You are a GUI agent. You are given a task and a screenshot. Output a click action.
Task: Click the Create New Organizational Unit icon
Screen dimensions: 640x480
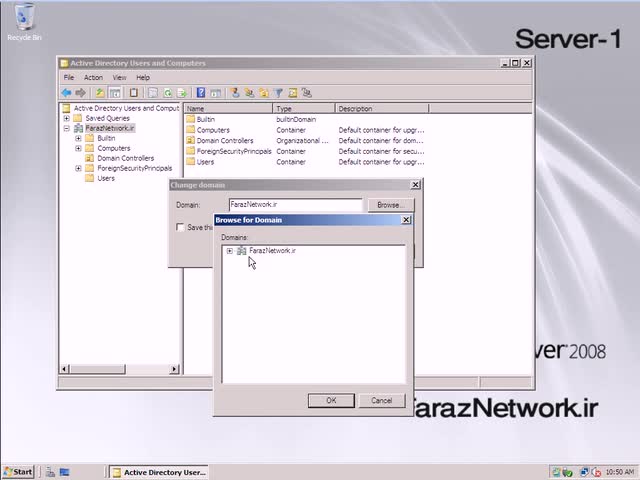tap(264, 93)
